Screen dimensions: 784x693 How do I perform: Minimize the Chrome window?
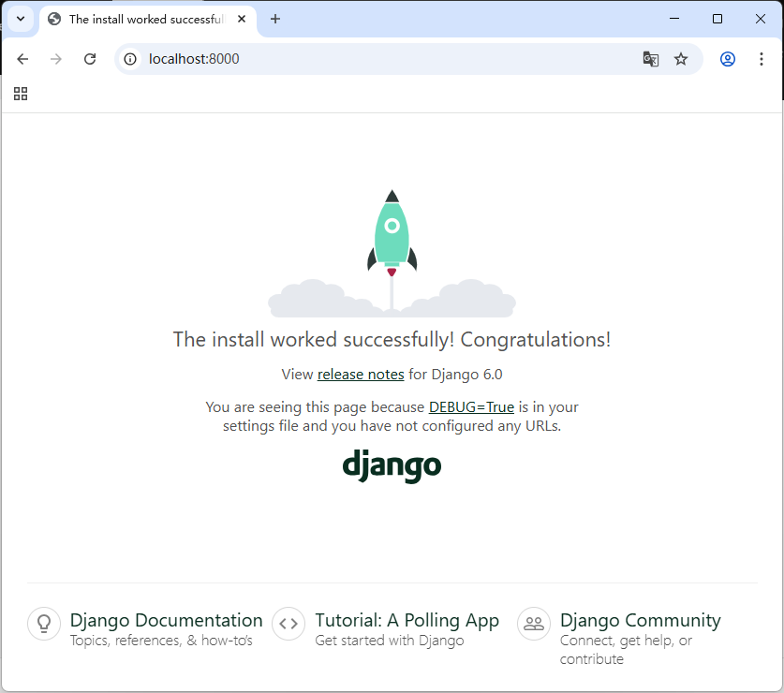pyautogui.click(x=674, y=19)
